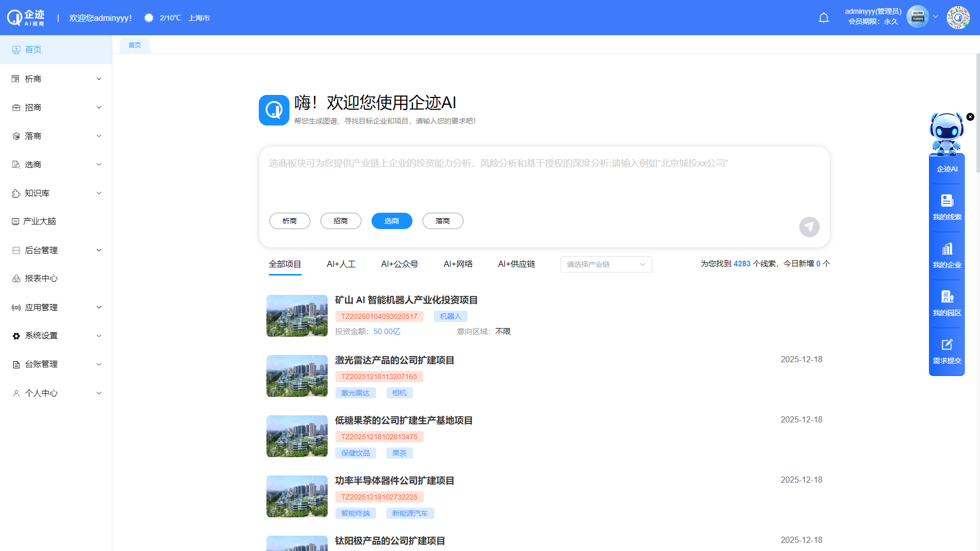980x551 pixels.
Task: Click the notification bell icon
Action: coord(824,17)
